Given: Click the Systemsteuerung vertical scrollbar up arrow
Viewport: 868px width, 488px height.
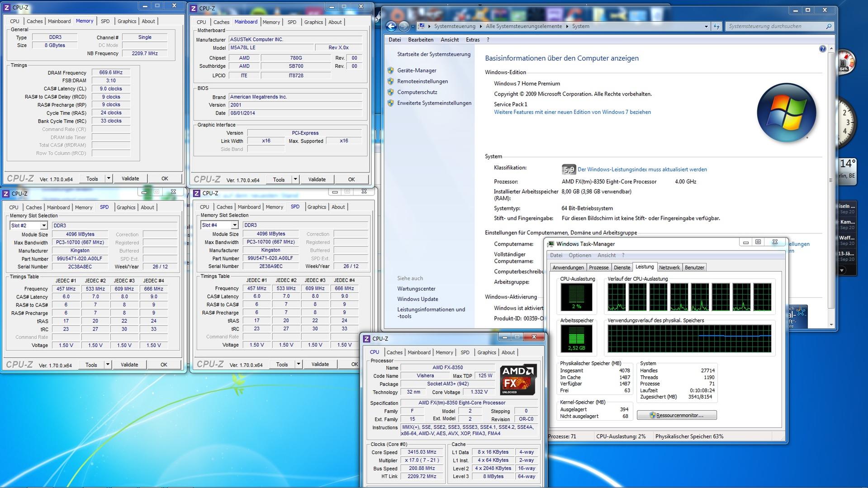Looking at the screenshot, I should [x=831, y=48].
